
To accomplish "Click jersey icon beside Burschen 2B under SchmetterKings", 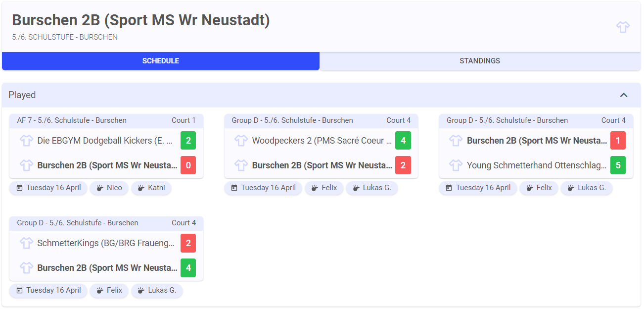I will coord(26,268).
